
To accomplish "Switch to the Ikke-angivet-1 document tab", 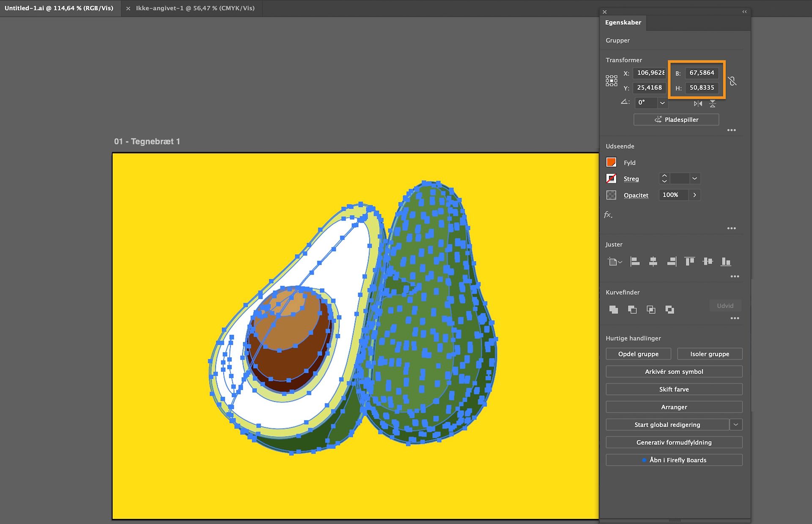I will coord(195,8).
